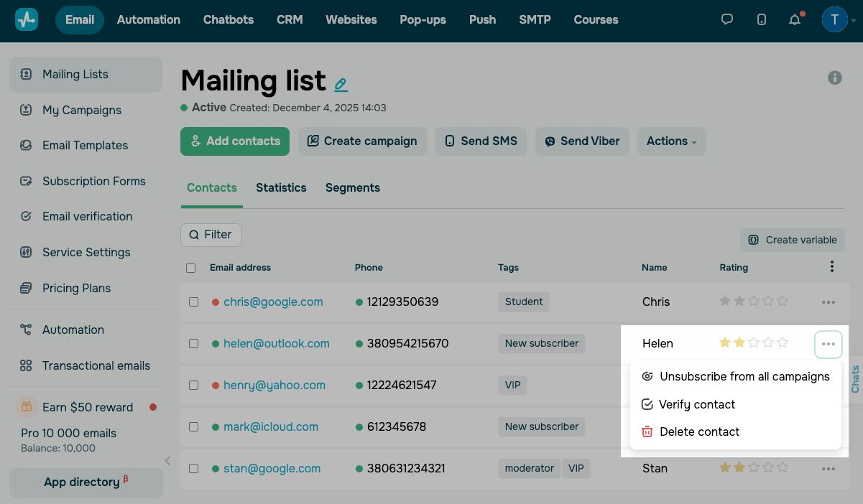Click the Add contacts button
Image resolution: width=863 pixels, height=504 pixels.
click(x=235, y=141)
